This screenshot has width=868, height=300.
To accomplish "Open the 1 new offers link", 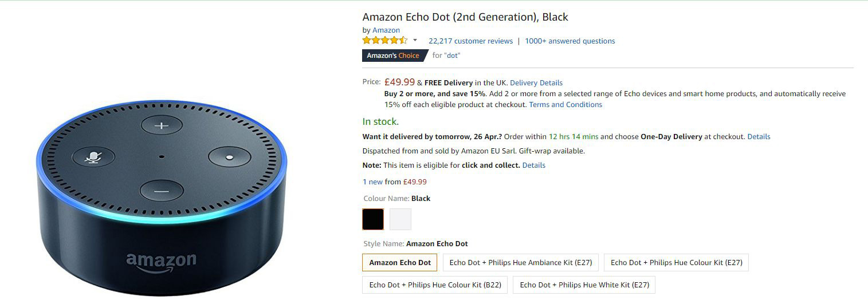I will coord(372,181).
